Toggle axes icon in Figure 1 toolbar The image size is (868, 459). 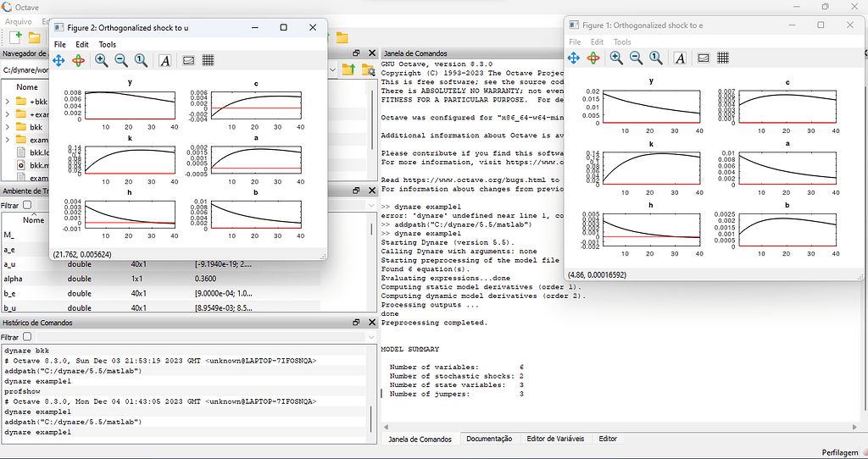[x=703, y=58]
